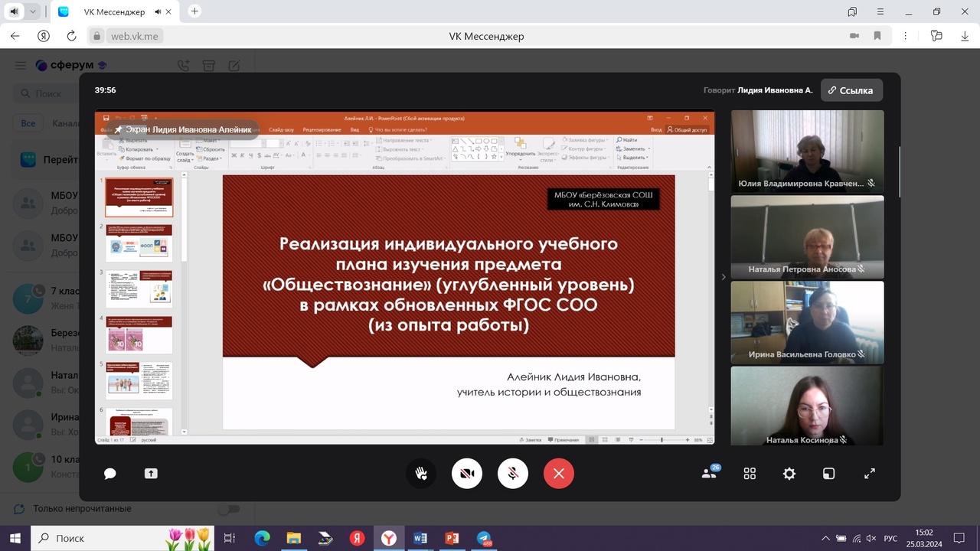Expand the call to fullscreen

(x=870, y=474)
